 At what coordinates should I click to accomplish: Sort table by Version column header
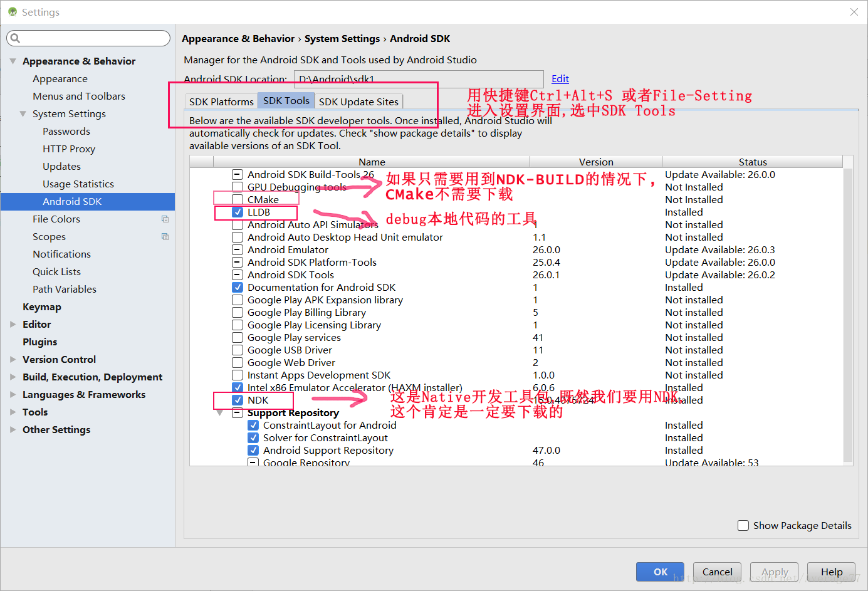click(596, 162)
